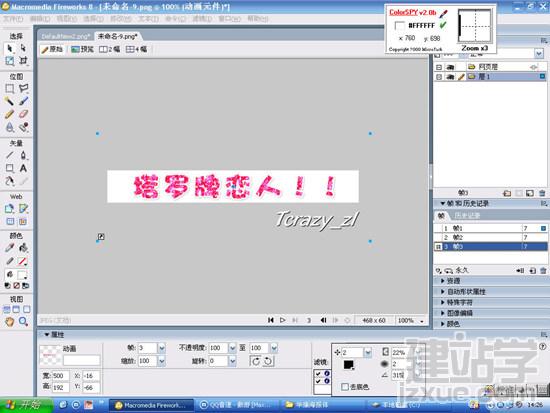Toggle visibility of 层 1 layer
Image resolution: width=550 pixels, height=413 pixels.
[450, 76]
